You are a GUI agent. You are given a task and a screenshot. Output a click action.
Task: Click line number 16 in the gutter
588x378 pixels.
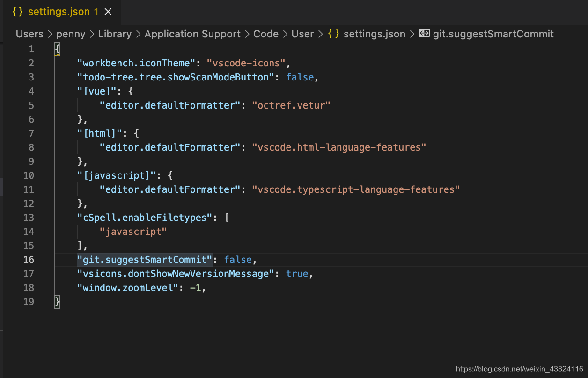[x=29, y=260]
